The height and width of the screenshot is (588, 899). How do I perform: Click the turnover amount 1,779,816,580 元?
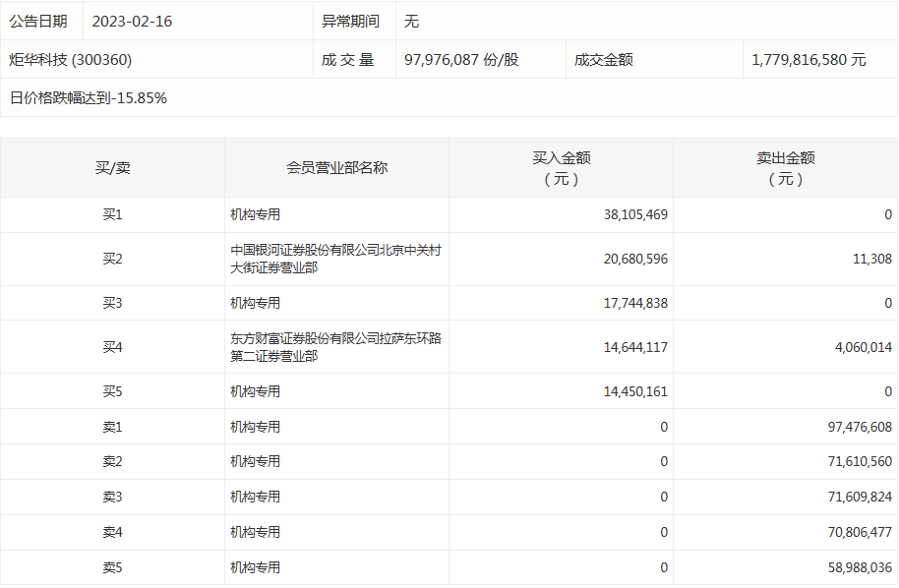point(809,60)
